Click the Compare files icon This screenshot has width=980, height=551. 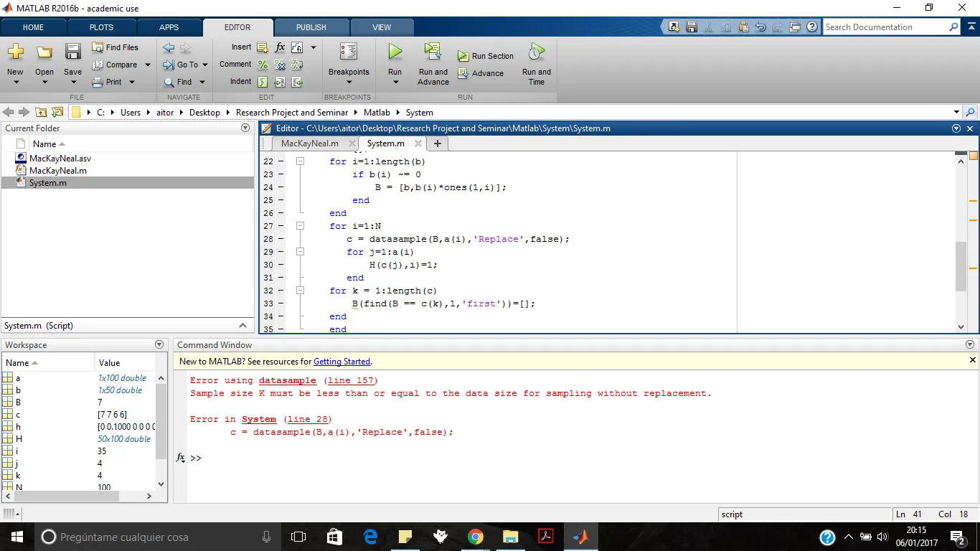coord(98,65)
